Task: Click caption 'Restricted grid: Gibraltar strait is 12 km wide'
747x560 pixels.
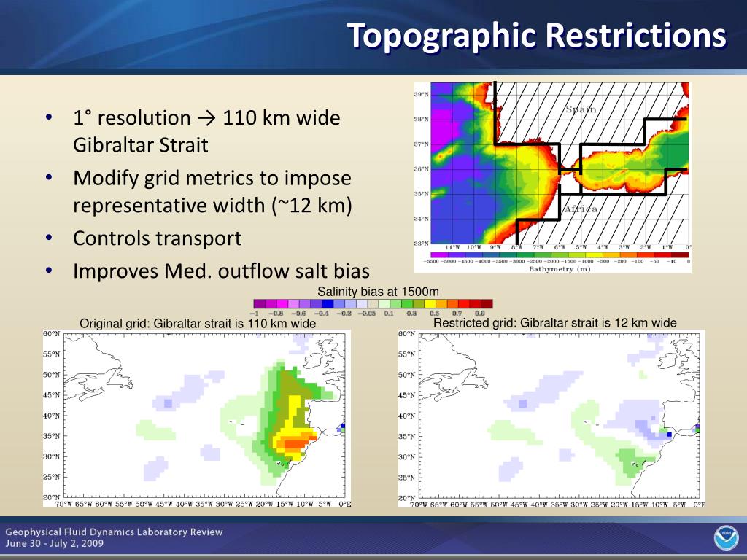Action: [555, 322]
